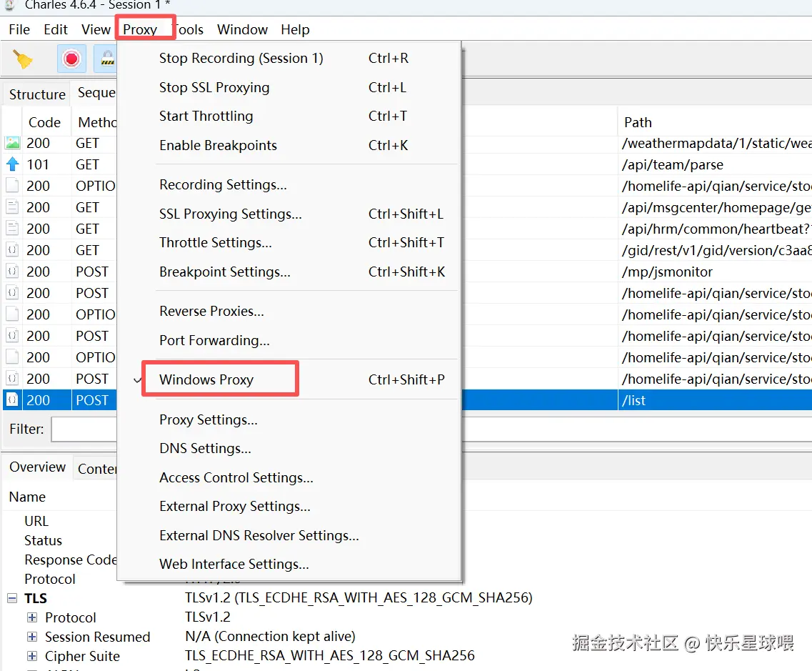Click document icon of heartbeat row
The height and width of the screenshot is (671, 812).
tap(12, 229)
